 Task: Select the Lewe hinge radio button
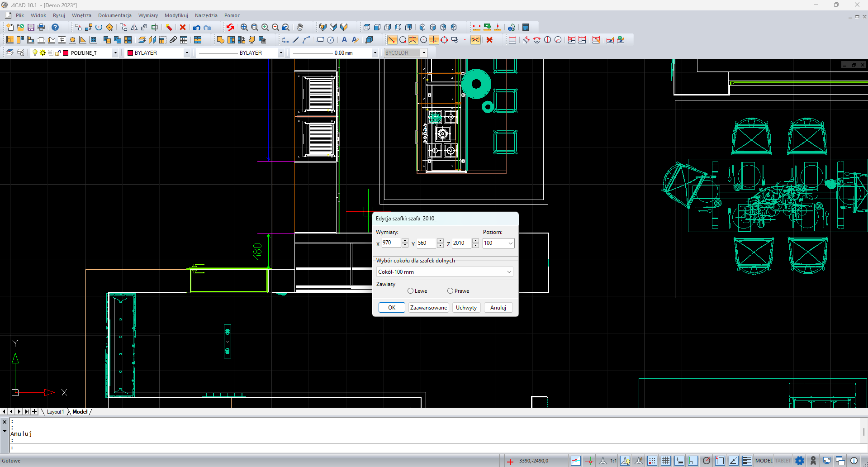[x=410, y=291]
